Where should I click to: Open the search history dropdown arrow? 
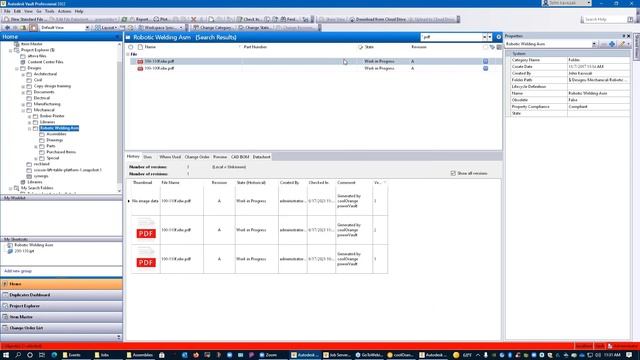pyautogui.click(x=490, y=37)
